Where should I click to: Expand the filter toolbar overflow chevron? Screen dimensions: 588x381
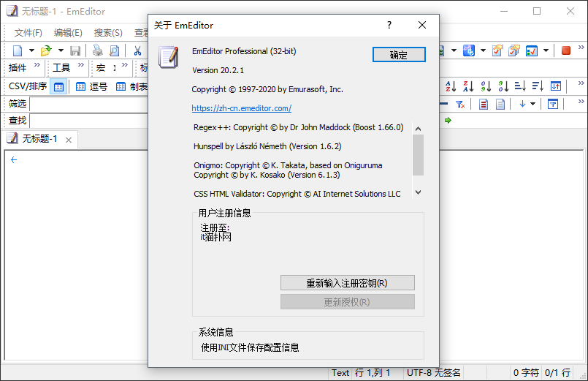pos(581,102)
